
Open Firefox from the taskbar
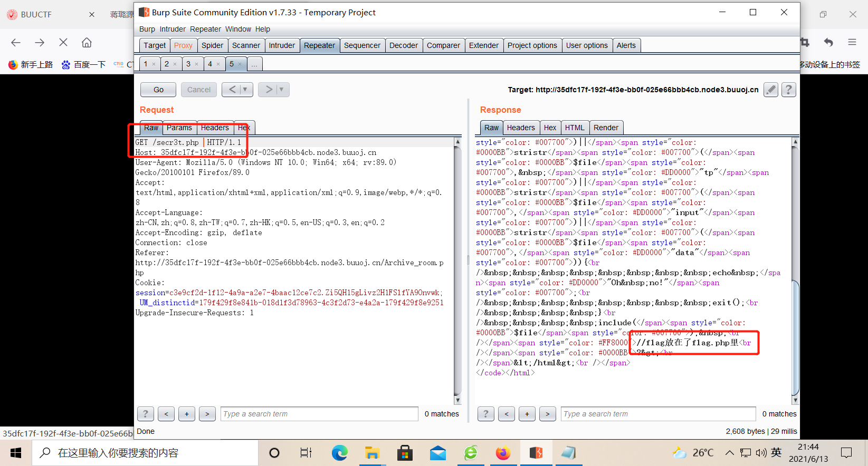click(x=503, y=453)
